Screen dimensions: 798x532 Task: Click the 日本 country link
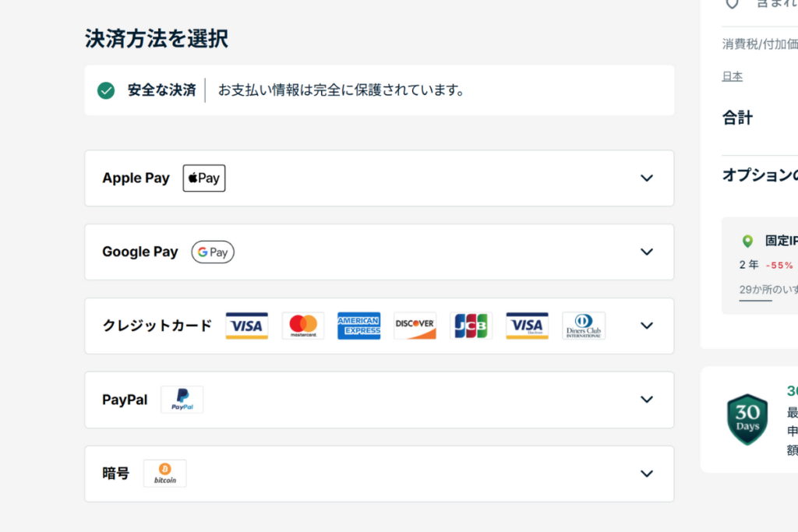click(732, 76)
